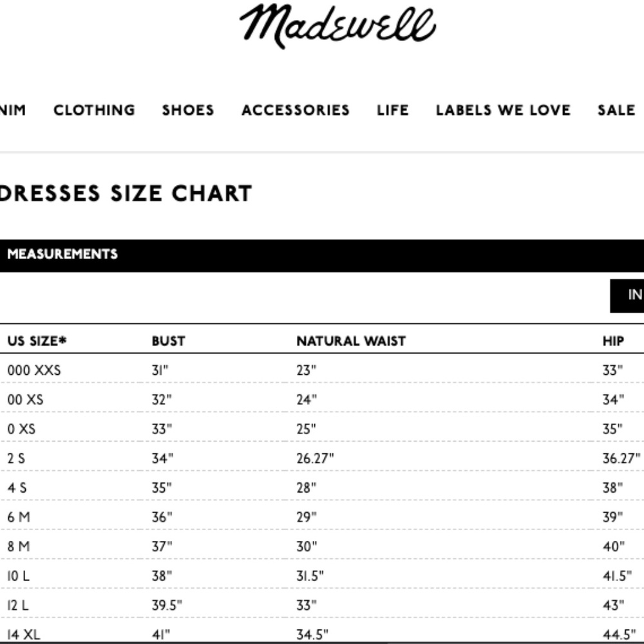
Task: Select the 2 S size row label
Action: click(x=18, y=459)
